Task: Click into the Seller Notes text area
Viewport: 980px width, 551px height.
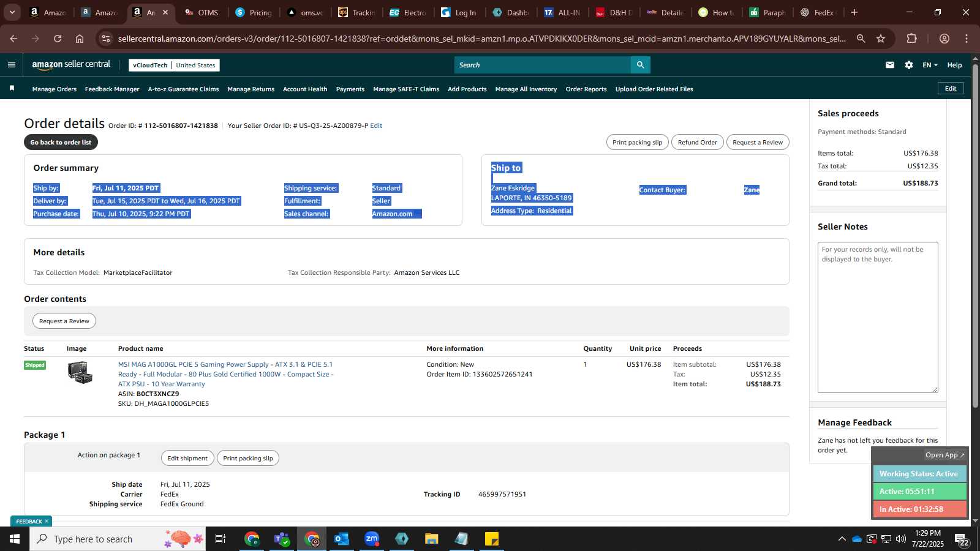Action: pyautogui.click(x=878, y=317)
